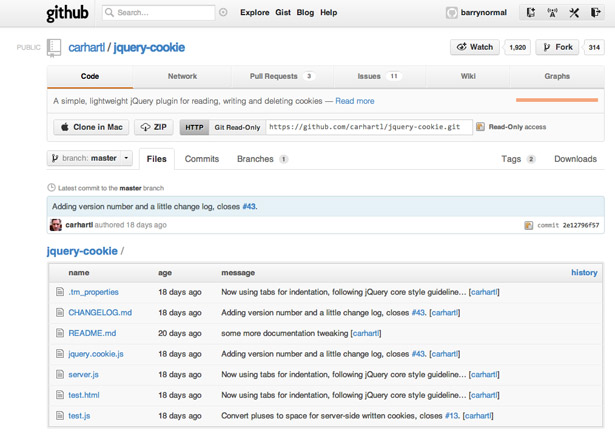Click file icon beside server.js
The height and width of the screenshot is (436, 615).
(60, 374)
